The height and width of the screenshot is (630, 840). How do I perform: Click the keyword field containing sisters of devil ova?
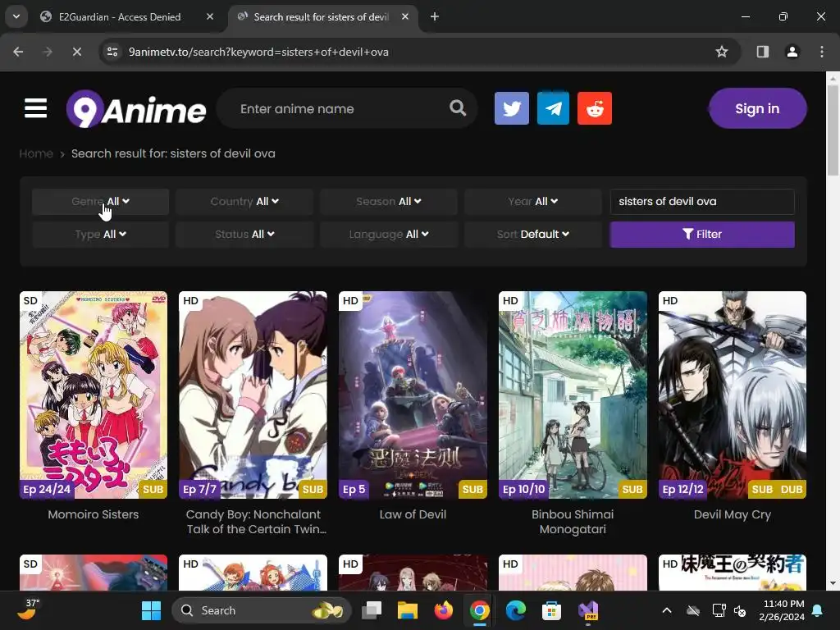(x=702, y=202)
